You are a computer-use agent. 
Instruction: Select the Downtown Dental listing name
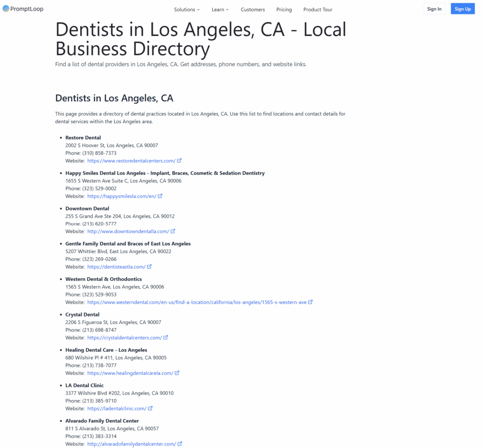(87, 209)
